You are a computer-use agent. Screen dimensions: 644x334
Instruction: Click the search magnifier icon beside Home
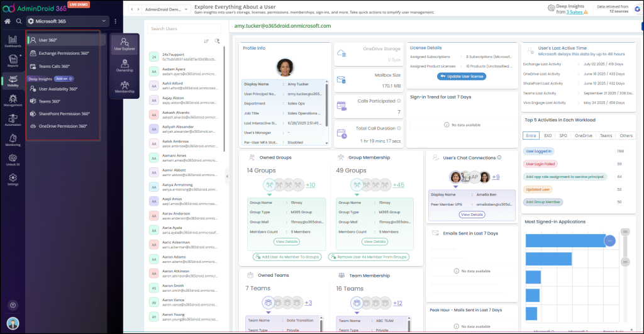click(19, 21)
